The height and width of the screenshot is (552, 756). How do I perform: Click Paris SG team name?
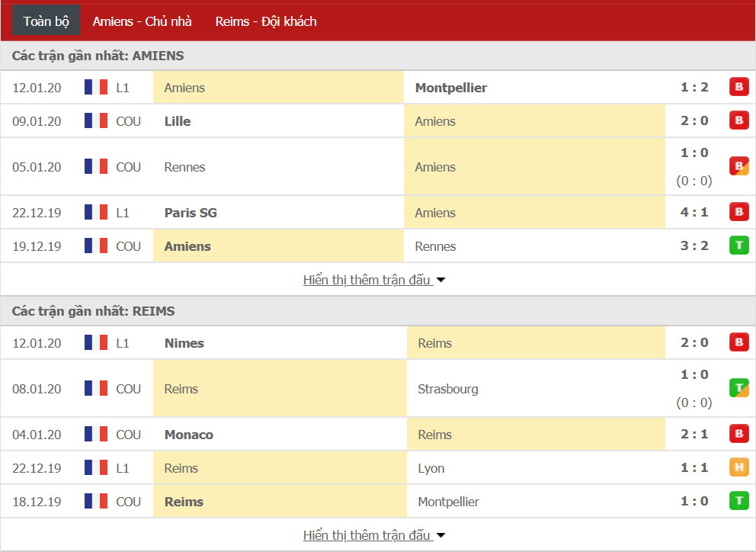coord(191,213)
